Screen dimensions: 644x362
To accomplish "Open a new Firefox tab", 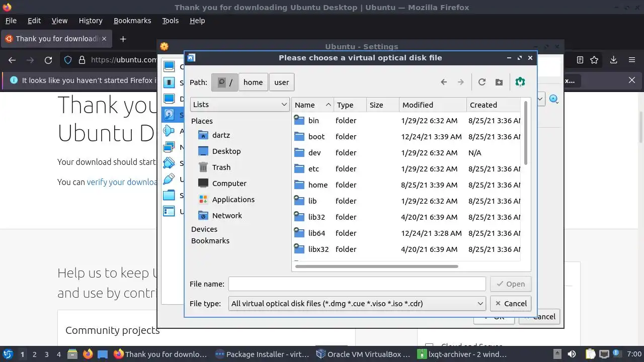I will pos(123,39).
